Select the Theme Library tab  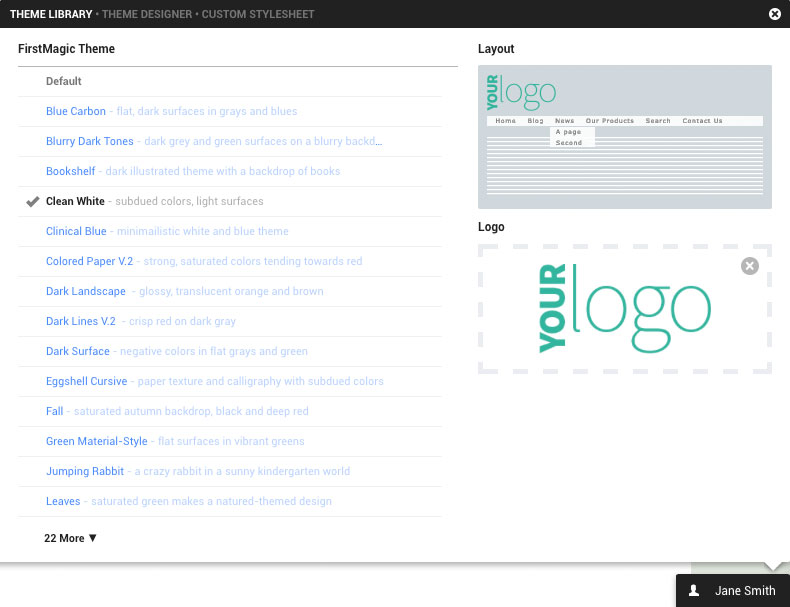pyautogui.click(x=50, y=14)
